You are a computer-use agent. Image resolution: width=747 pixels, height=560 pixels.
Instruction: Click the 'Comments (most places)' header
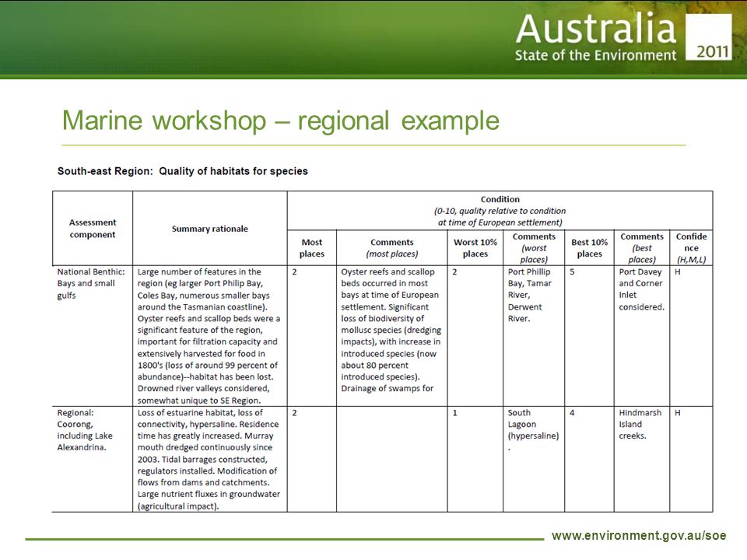click(x=391, y=248)
